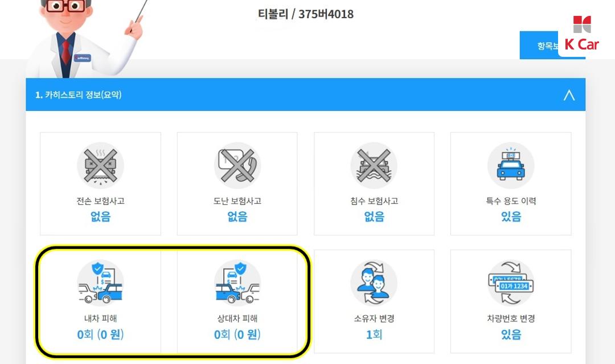The width and height of the screenshot is (615, 364).
Task: Click 없음 under 전손 보험사고
Action: click(x=100, y=216)
